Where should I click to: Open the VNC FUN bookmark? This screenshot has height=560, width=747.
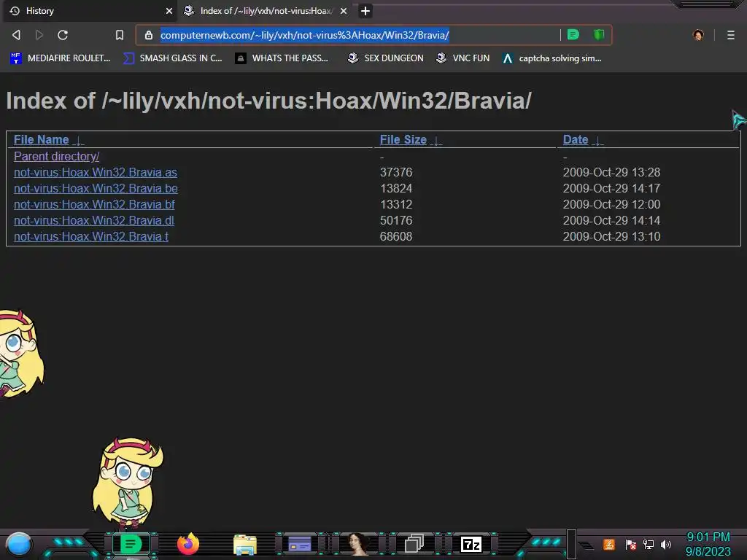pos(462,58)
